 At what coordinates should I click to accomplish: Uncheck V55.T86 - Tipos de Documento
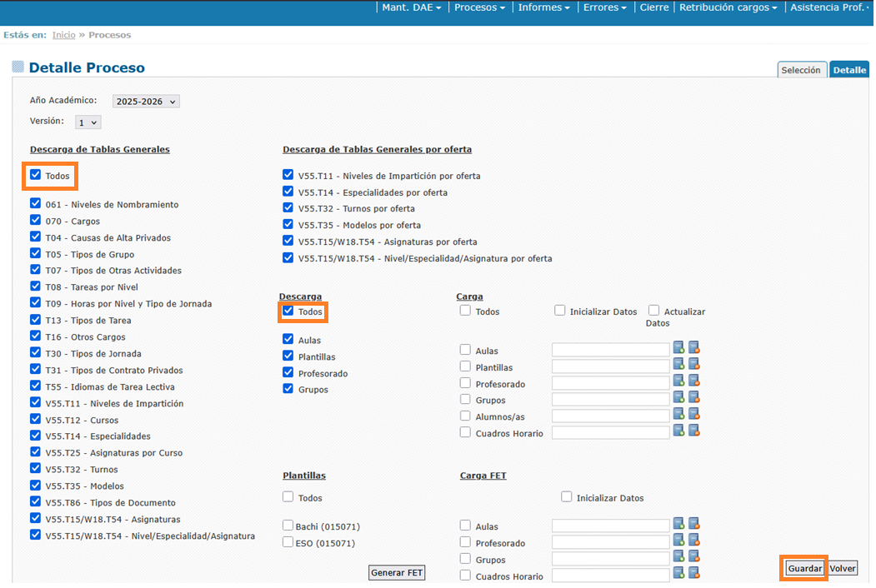click(36, 501)
